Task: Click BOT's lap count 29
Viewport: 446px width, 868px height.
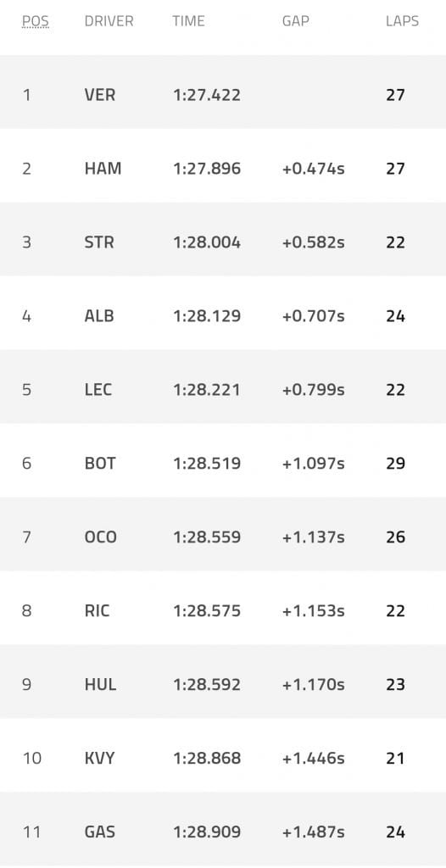Action: [x=396, y=464]
